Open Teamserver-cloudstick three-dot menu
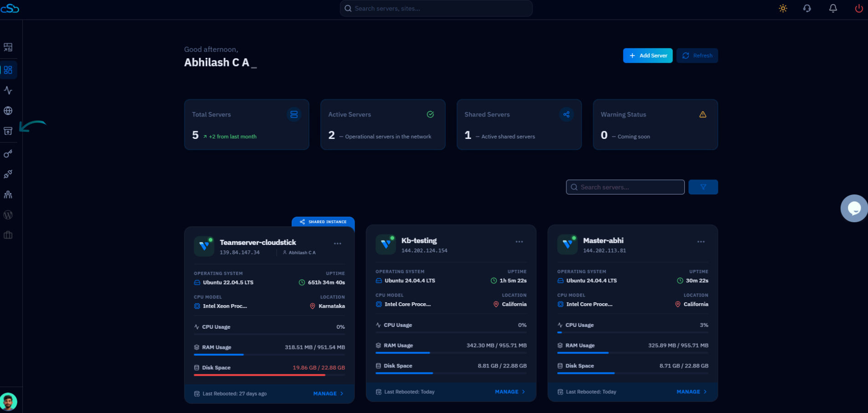The image size is (868, 413). pos(338,244)
